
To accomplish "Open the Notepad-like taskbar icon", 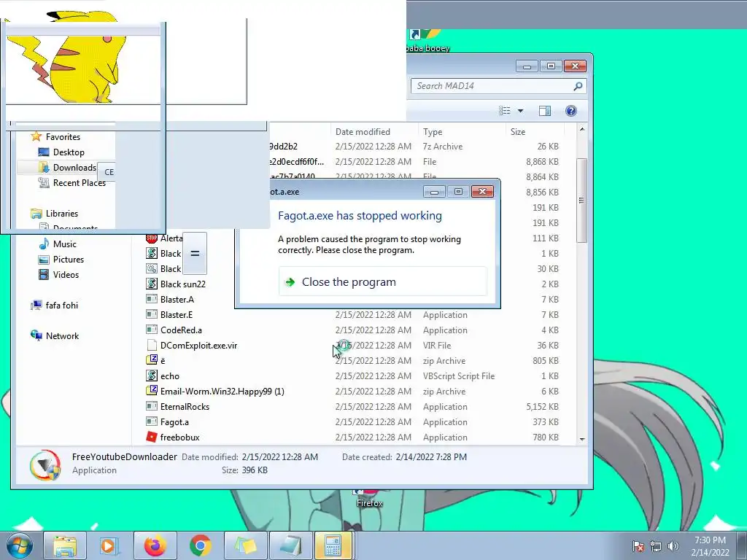I will 290,545.
